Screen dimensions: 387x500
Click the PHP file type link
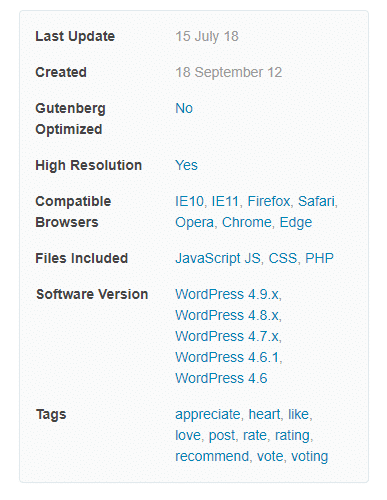point(319,258)
